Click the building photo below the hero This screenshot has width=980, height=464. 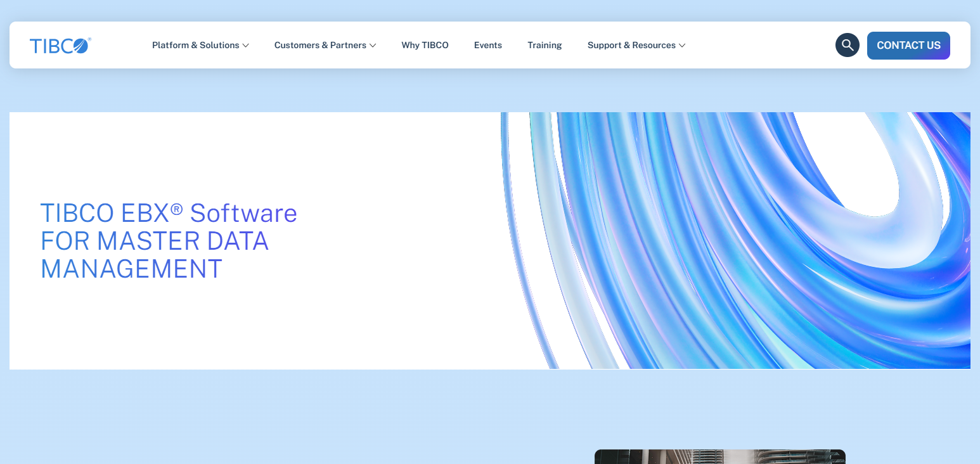(720, 456)
